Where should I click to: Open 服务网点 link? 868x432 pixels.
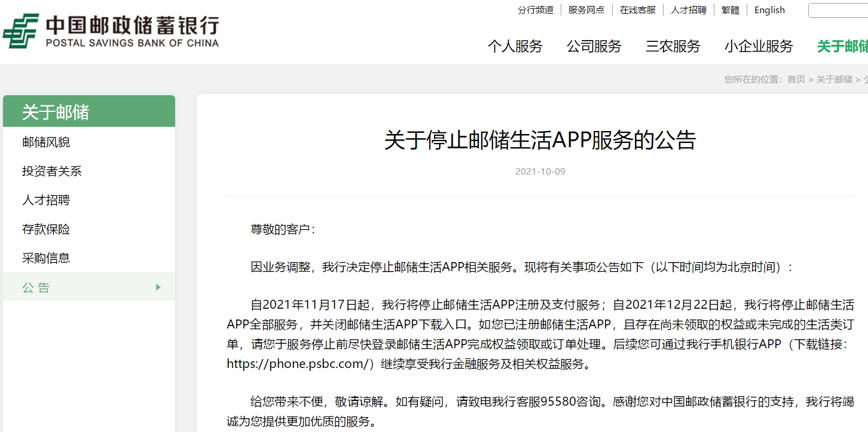(586, 10)
